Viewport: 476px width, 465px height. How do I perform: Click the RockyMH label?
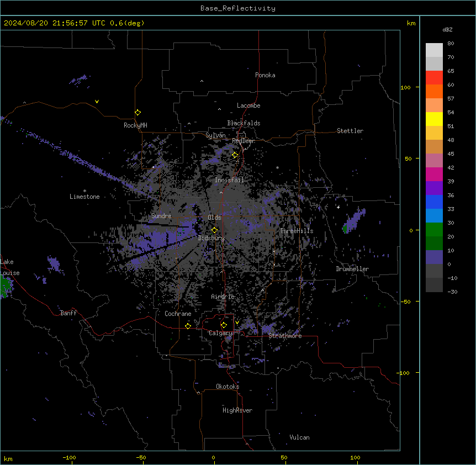135,125
